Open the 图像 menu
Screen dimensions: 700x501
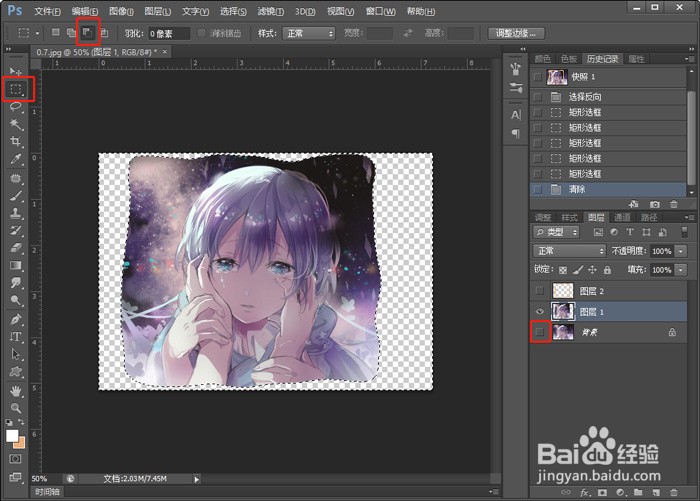[x=121, y=12]
